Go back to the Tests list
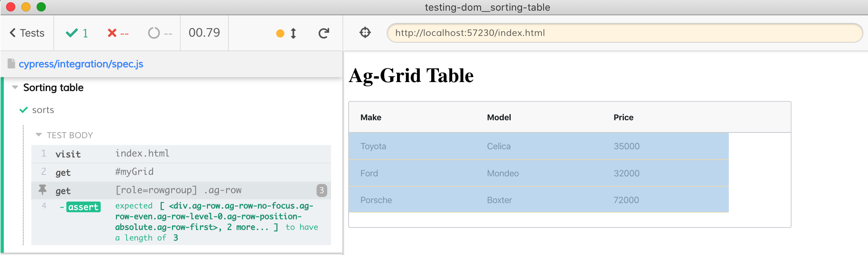The image size is (868, 255). 27,33
